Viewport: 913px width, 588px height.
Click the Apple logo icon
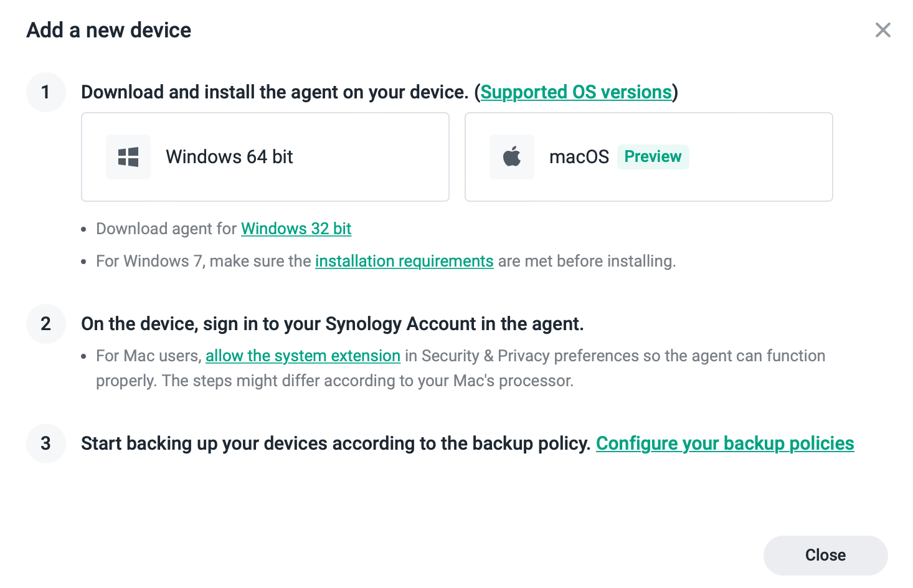512,157
